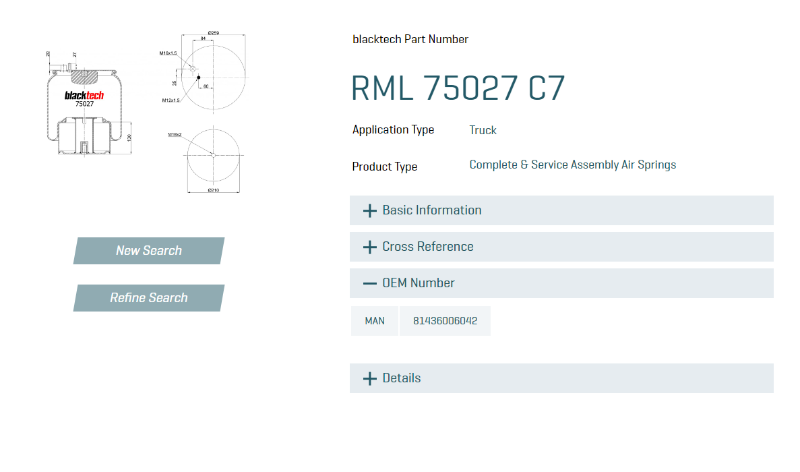The width and height of the screenshot is (800, 472).
Task: Click the blacktech Part Number label
Action: pos(410,39)
